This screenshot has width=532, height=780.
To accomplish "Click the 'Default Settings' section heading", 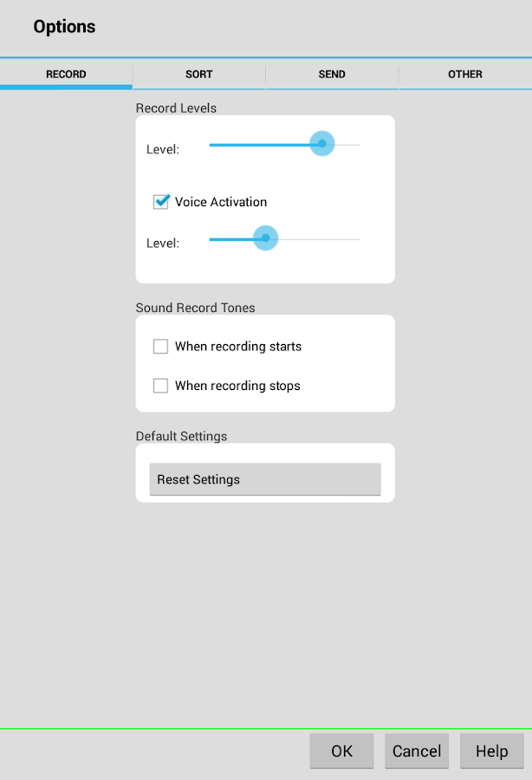I will (181, 436).
